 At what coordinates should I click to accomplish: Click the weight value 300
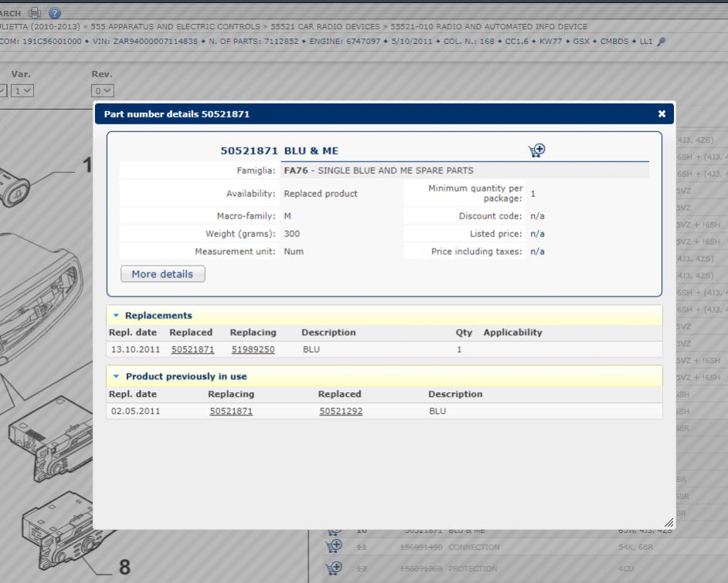(x=292, y=234)
